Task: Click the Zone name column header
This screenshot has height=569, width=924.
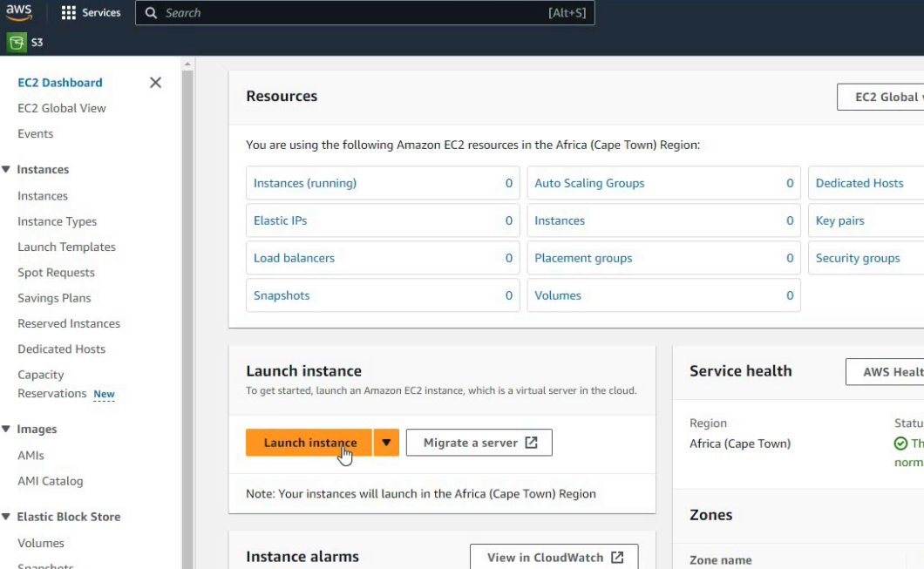Action: tap(720, 560)
